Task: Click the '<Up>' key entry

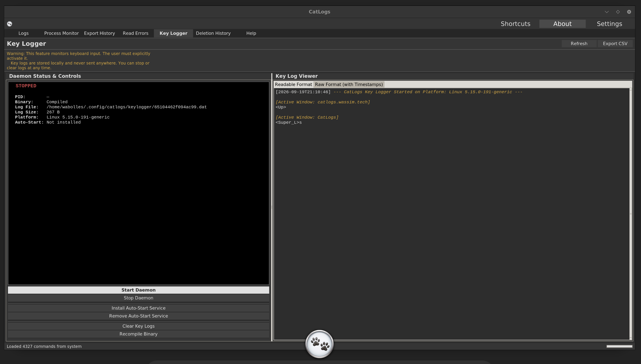Action: coord(281,107)
